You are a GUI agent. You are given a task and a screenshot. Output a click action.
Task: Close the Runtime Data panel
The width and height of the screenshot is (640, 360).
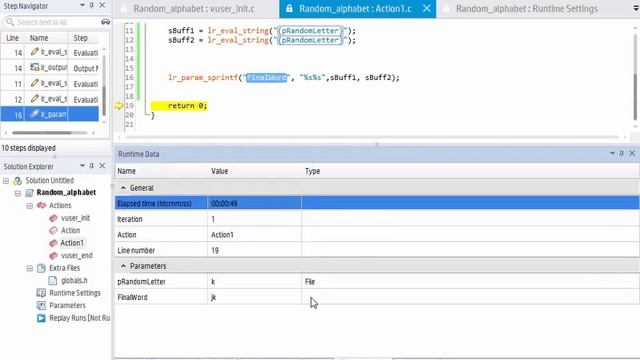tap(632, 153)
